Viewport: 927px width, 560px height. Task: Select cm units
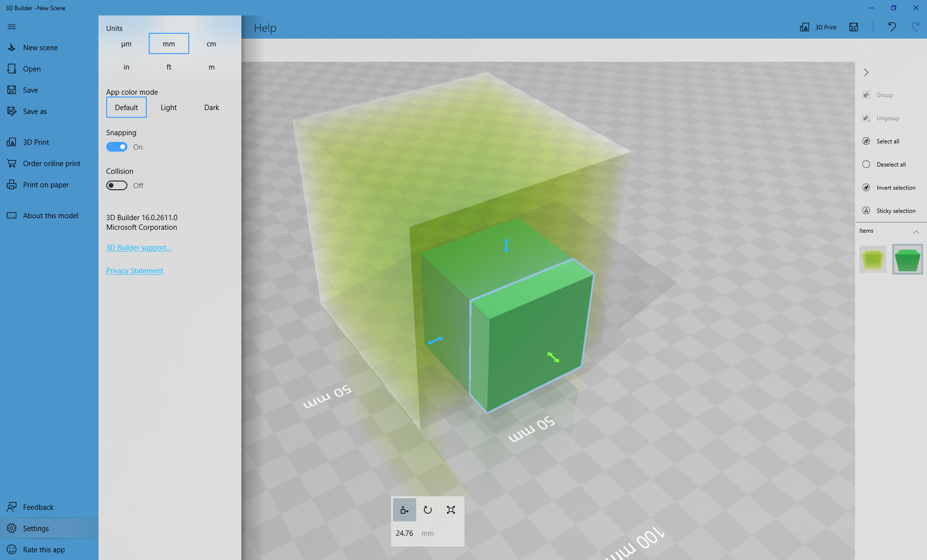pyautogui.click(x=211, y=43)
